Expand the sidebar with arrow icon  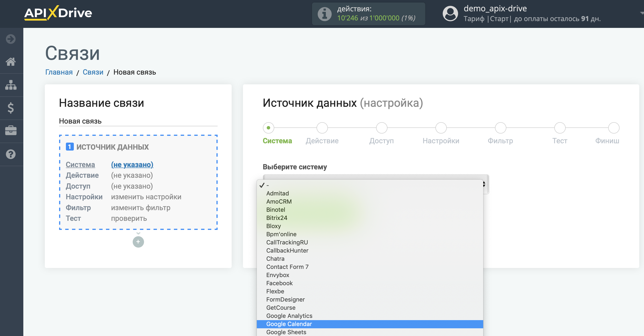click(x=11, y=39)
